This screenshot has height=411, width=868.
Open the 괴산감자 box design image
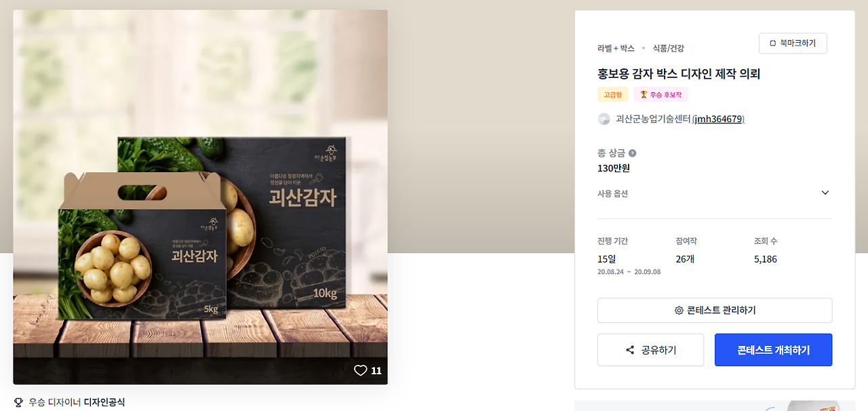click(200, 197)
